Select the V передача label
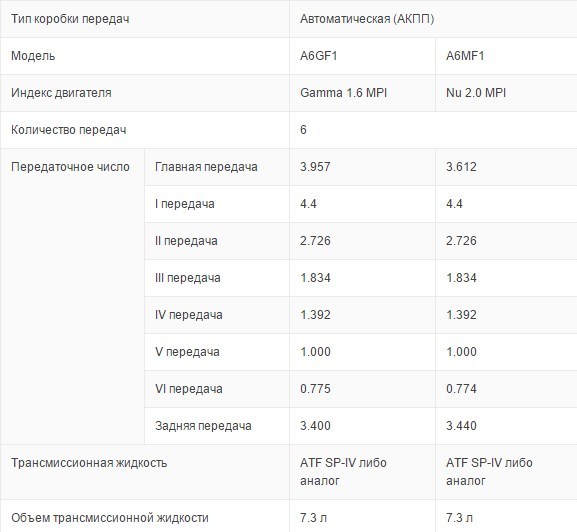The image size is (577, 532). (x=187, y=352)
